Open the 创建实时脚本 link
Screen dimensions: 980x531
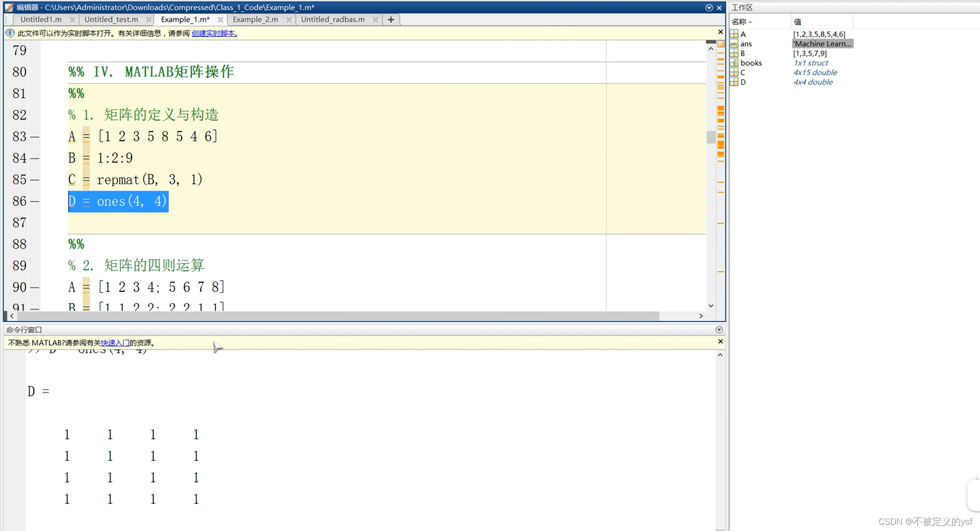point(213,33)
